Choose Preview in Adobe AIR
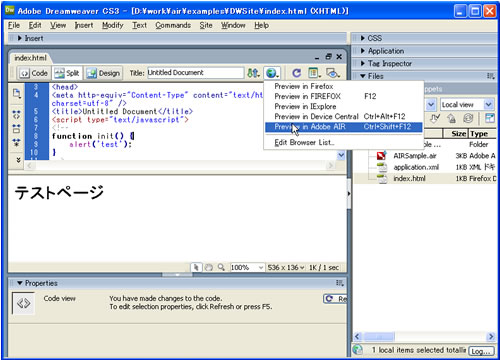Image resolution: width=500 pixels, height=360 pixels. coord(343,127)
